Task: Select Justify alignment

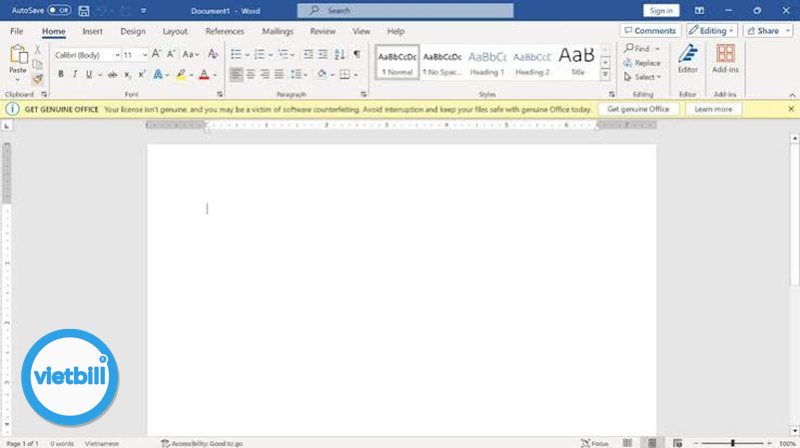Action: 279,74
